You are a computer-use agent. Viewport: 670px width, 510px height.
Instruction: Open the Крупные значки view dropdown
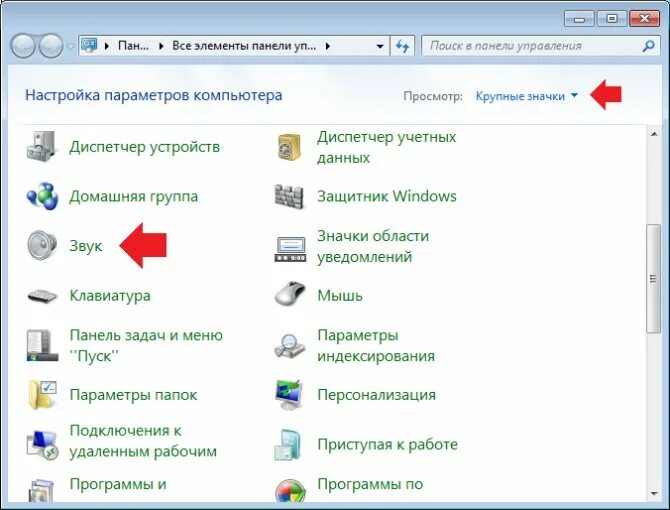526,96
